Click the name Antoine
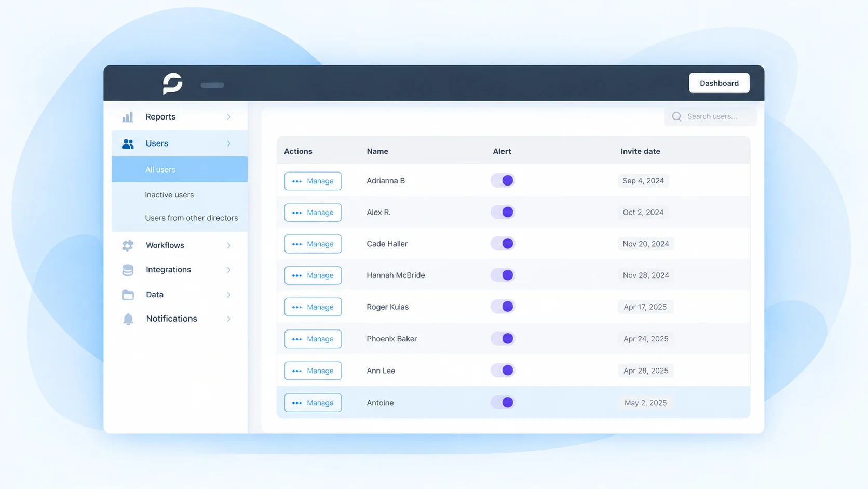Viewport: 868px width, 489px height. tap(380, 403)
